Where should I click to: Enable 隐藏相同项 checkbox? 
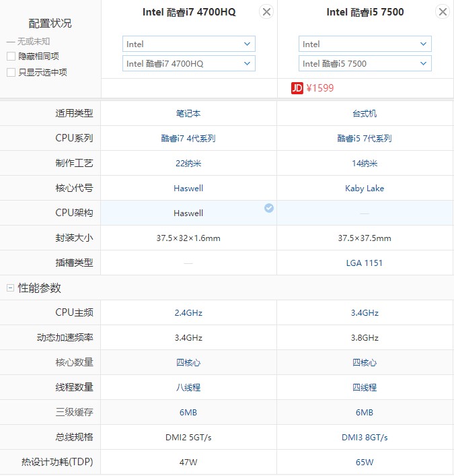coord(11,56)
